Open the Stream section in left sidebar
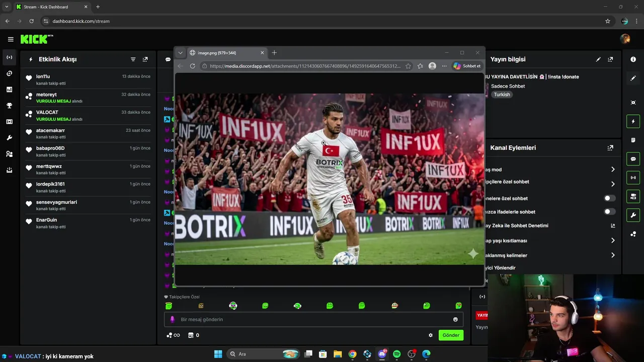The image size is (644, 362). [x=9, y=57]
